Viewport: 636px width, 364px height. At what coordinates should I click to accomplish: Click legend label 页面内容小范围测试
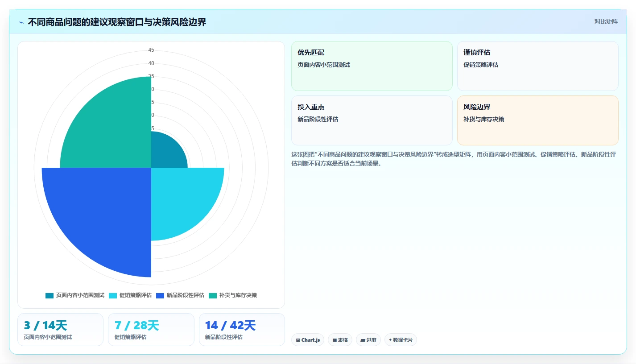(80, 295)
